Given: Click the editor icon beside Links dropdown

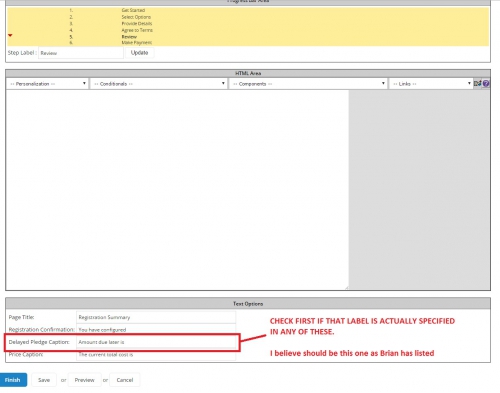Looking at the screenshot, I should tap(478, 84).
